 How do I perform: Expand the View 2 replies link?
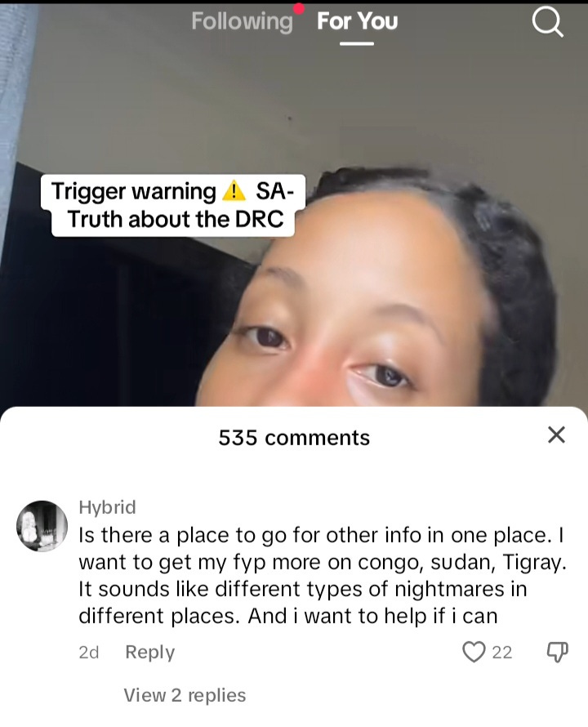(185, 695)
